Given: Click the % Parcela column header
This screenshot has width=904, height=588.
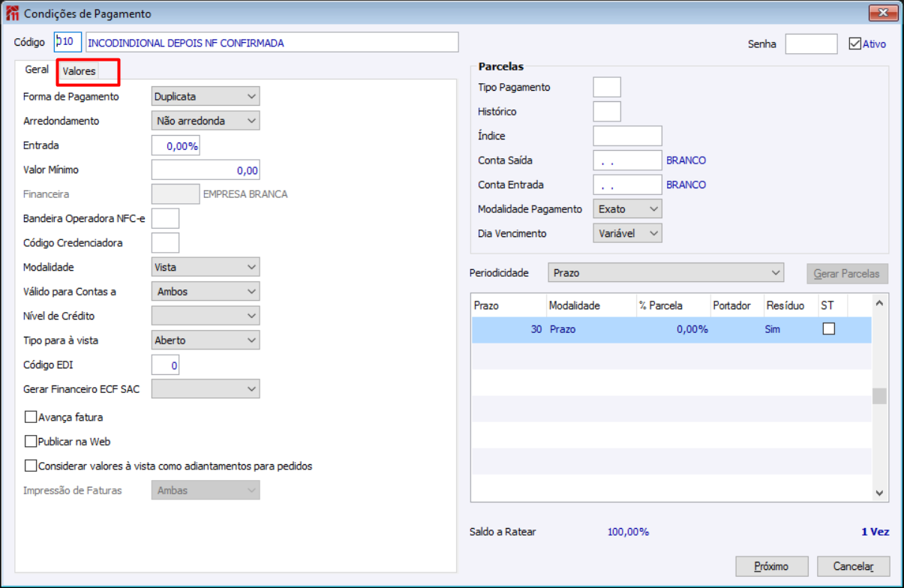Looking at the screenshot, I should pyautogui.click(x=674, y=305).
